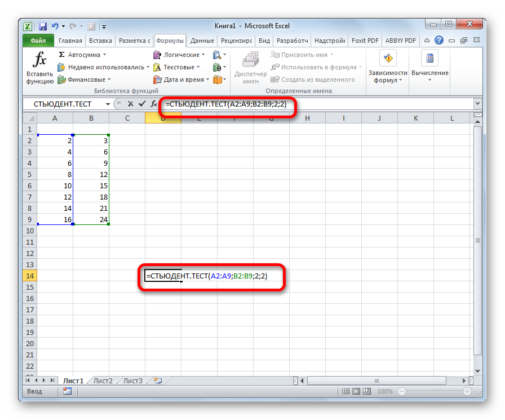Screen dimensions: 505x420
Task: Switch to the Данные ribbon tab
Action: pos(202,41)
